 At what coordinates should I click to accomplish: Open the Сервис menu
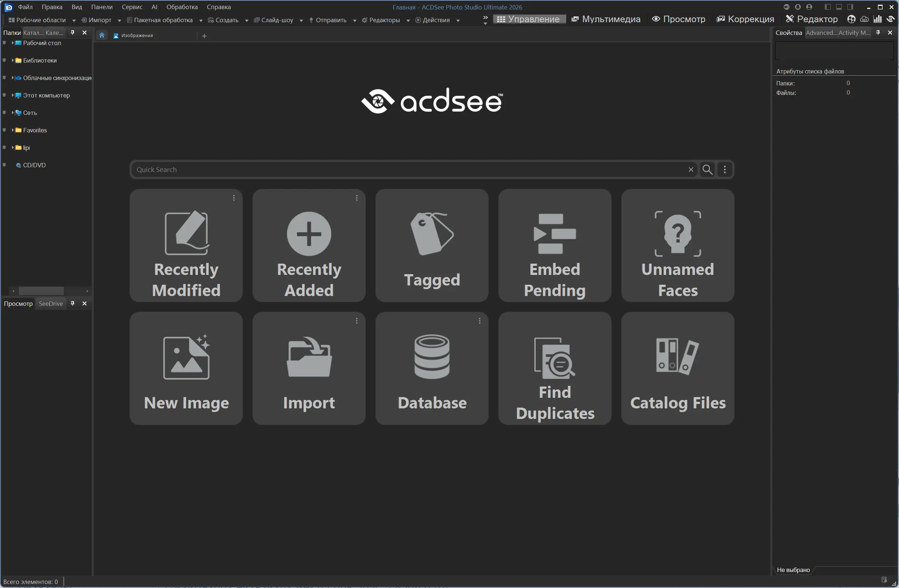pos(132,7)
